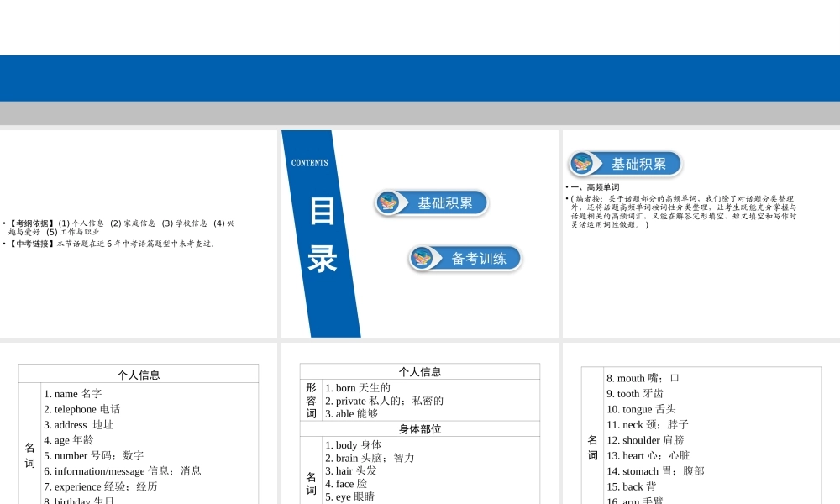Click the large 目录 heading characters
Viewport: 840px width, 504px height.
click(323, 235)
